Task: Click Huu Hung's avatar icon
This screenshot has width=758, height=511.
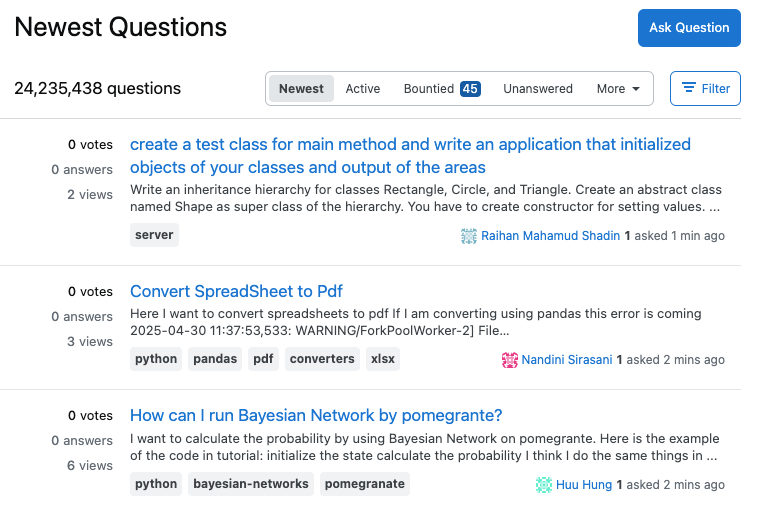Action: point(544,485)
